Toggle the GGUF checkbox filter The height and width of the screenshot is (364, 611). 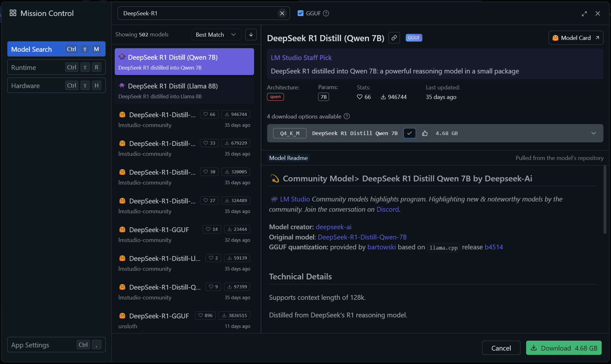300,13
